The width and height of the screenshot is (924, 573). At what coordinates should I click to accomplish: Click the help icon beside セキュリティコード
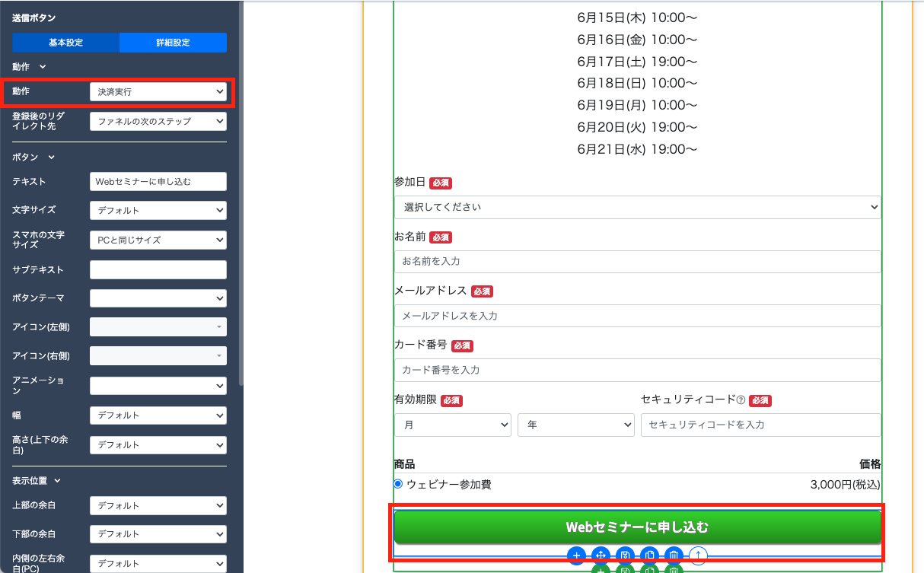[741, 400]
